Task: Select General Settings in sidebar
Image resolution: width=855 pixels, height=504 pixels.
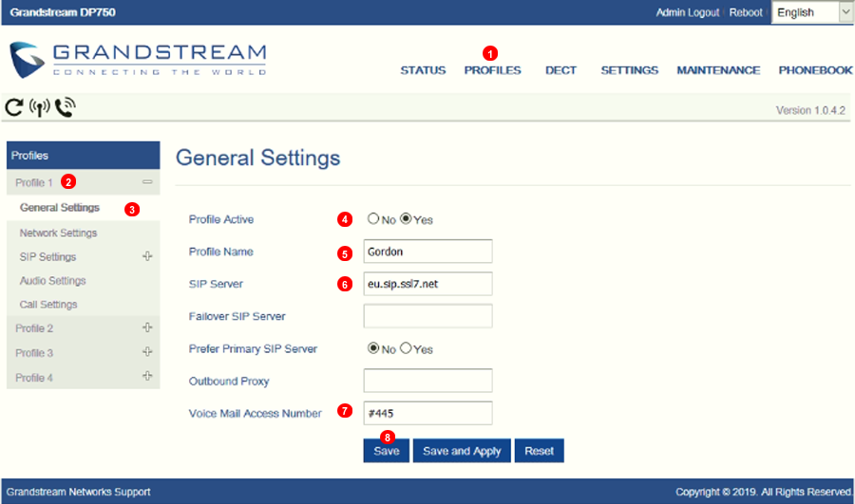Action: click(60, 208)
